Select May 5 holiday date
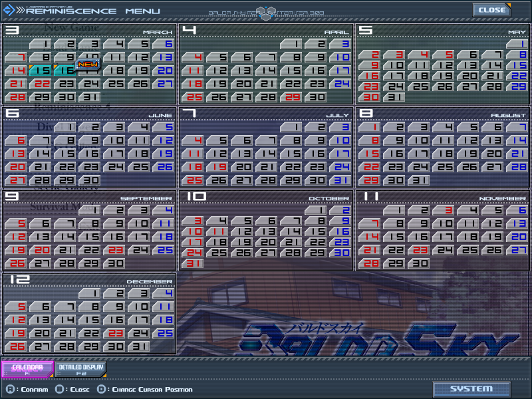This screenshot has width=532, height=399. click(443, 55)
